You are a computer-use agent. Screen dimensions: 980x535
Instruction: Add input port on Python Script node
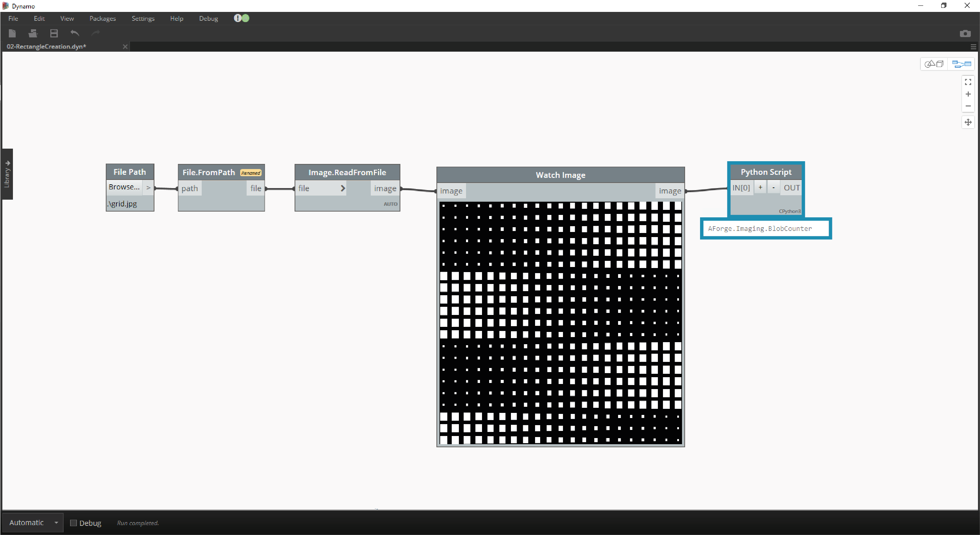pos(760,188)
